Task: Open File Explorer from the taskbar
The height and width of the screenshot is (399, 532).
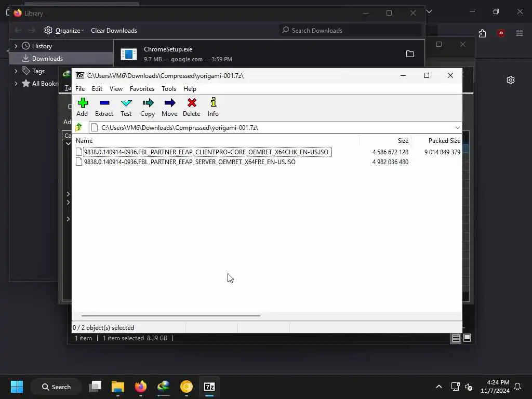Action: (x=118, y=387)
